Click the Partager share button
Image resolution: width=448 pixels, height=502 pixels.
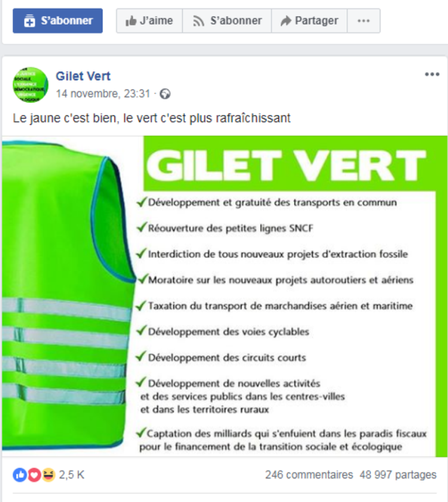pyautogui.click(x=309, y=21)
